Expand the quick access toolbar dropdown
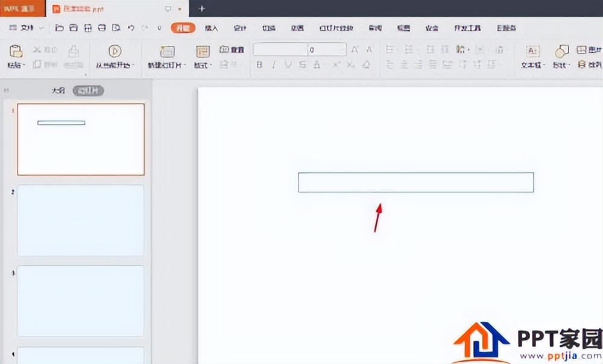Image resolution: width=603 pixels, height=364 pixels. tap(159, 28)
